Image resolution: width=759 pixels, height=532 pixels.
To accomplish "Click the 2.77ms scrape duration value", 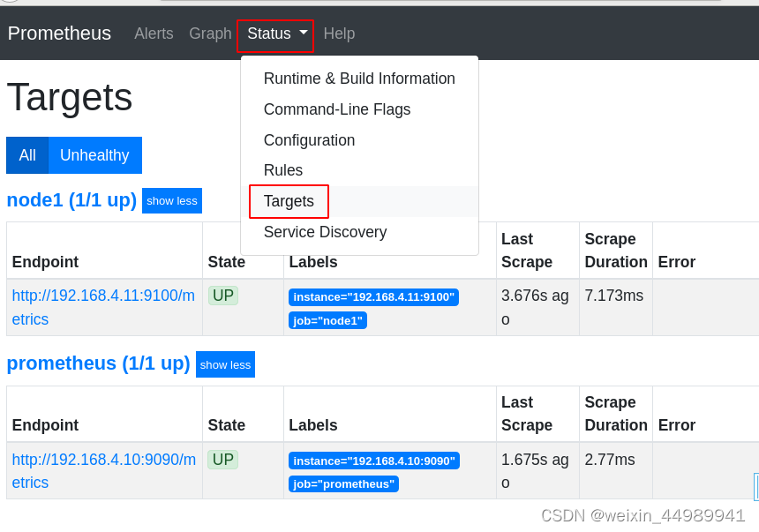I will pyautogui.click(x=610, y=460).
